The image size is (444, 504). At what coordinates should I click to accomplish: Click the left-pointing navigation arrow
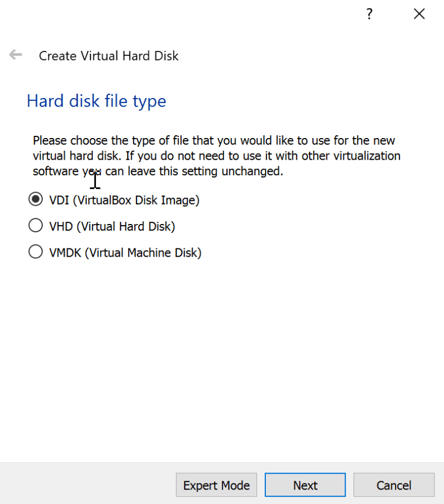coord(15,54)
